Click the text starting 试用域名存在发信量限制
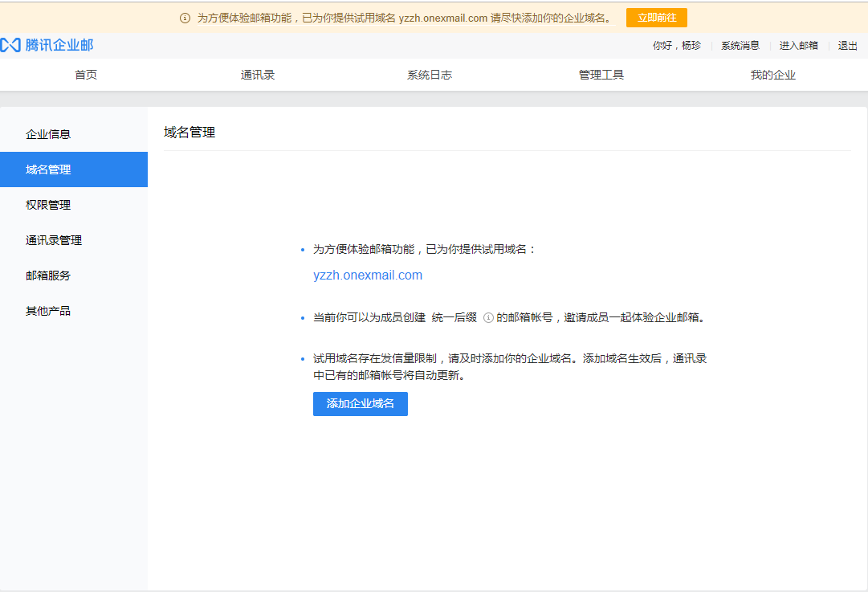Viewport: 868px width, 592px height. (510, 366)
